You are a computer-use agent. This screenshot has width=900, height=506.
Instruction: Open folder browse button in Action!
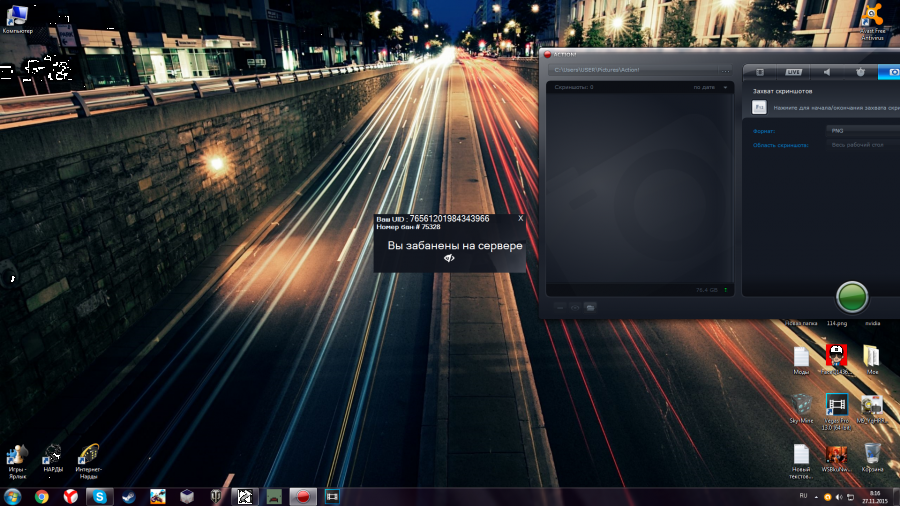point(726,71)
